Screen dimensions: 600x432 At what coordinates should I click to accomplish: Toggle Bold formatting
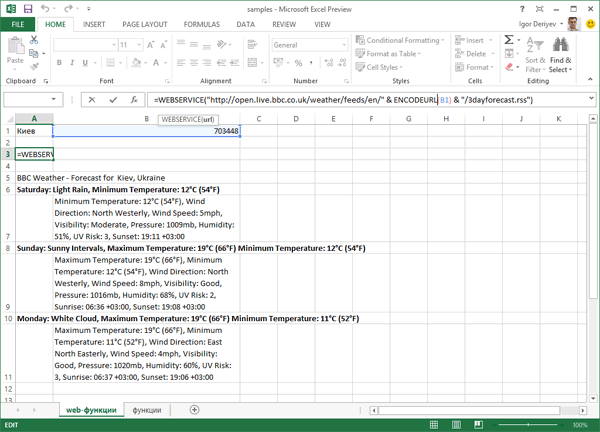59,63
